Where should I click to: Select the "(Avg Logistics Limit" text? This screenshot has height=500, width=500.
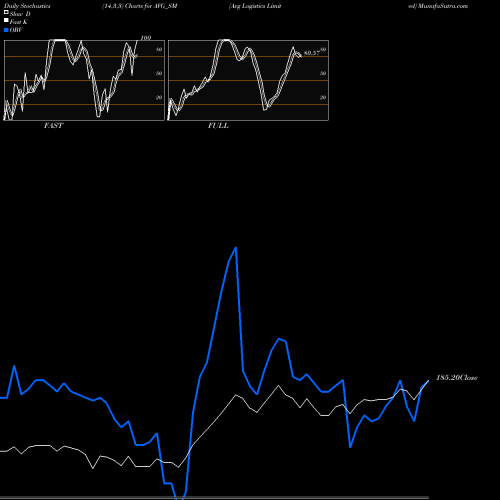point(255,6)
